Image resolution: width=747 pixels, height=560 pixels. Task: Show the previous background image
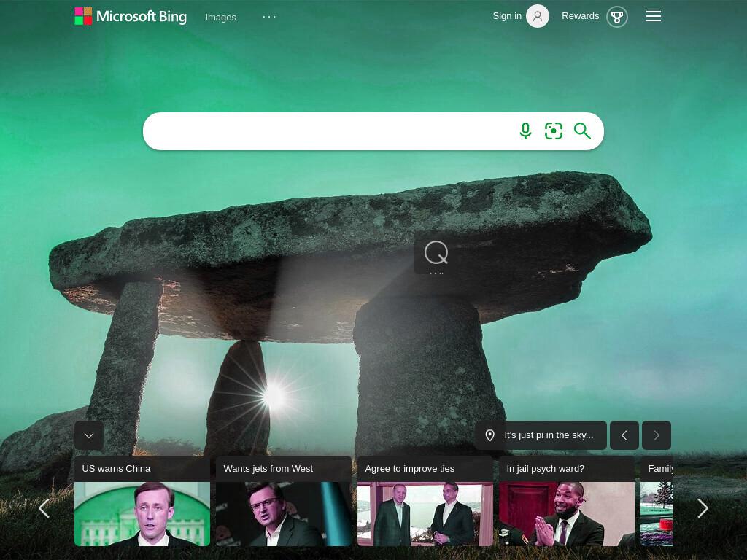point(624,435)
